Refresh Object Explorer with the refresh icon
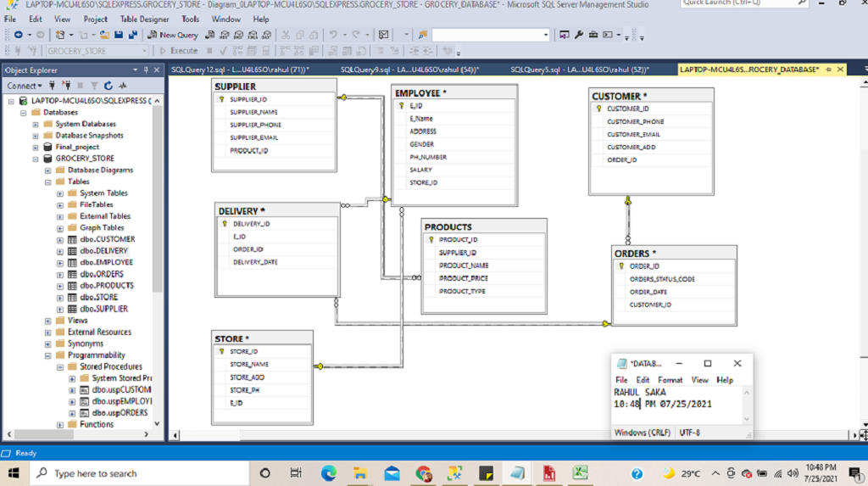This screenshot has width=868, height=486. [108, 86]
